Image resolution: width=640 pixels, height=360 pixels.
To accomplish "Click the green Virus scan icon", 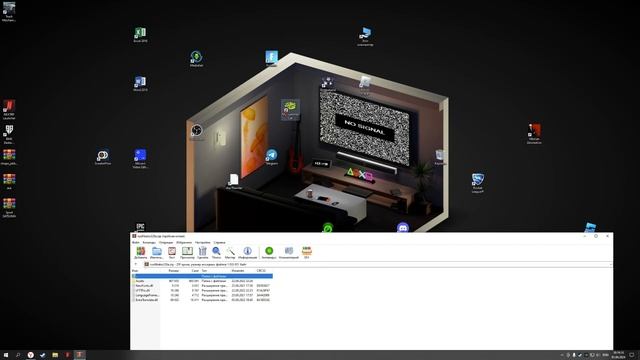I will click(269, 253).
